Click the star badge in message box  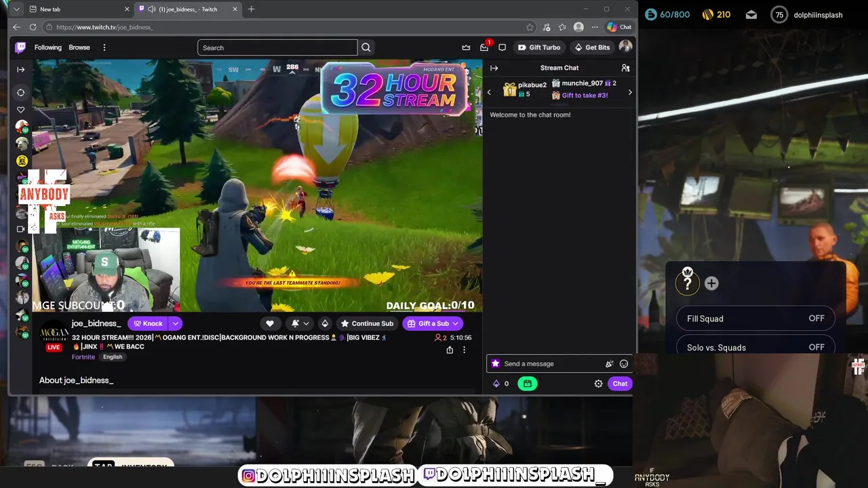pyautogui.click(x=495, y=364)
